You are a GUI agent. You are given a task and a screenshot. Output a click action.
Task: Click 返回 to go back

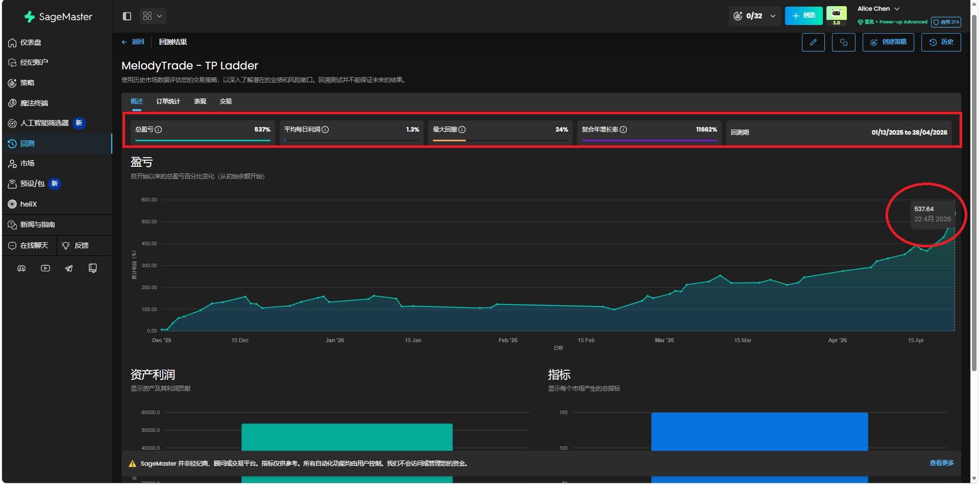[133, 42]
